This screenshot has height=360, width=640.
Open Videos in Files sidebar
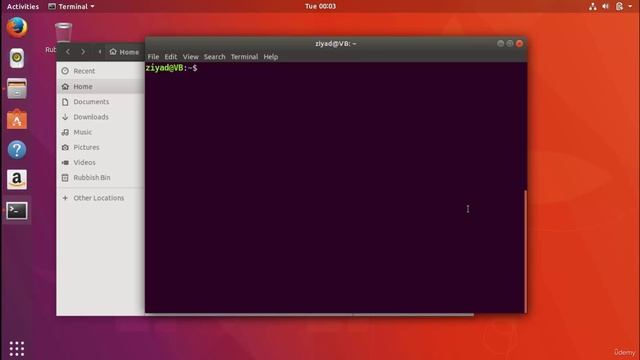click(x=100, y=162)
